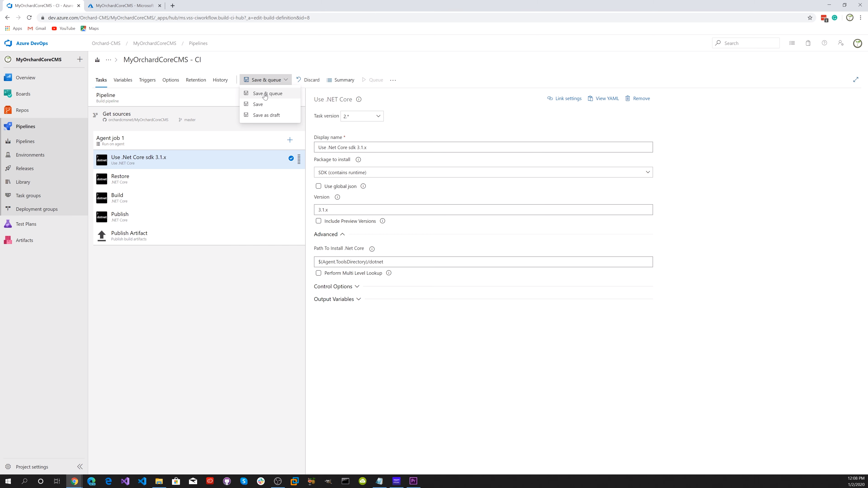Bookmark this page with star icon
This screenshot has width=868, height=488.
tap(810, 18)
